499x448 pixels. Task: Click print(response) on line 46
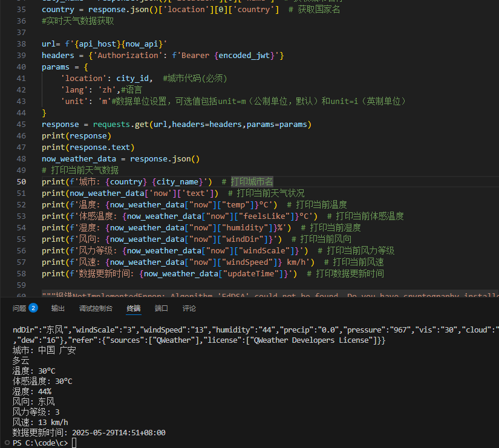click(x=76, y=136)
